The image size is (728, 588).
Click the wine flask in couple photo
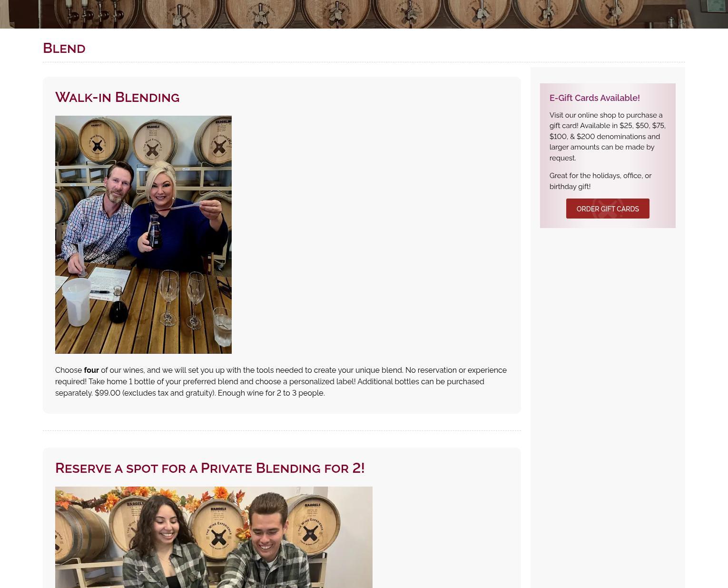tap(154, 231)
